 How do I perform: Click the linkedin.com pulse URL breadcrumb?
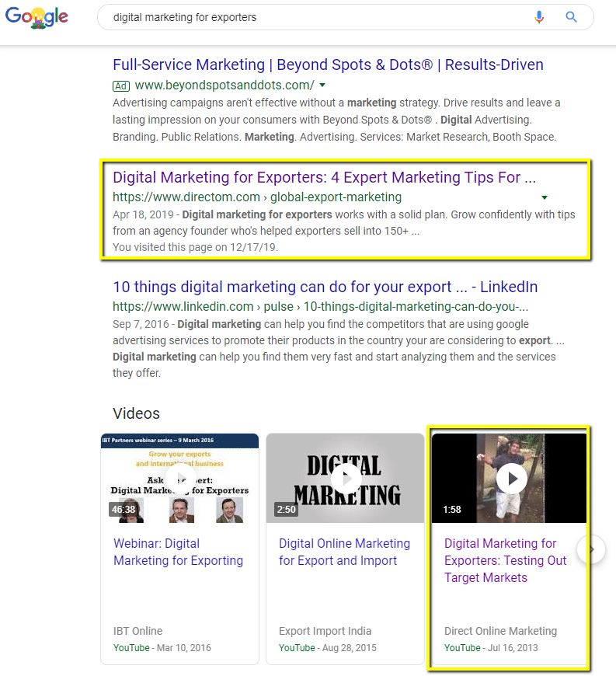(x=320, y=306)
